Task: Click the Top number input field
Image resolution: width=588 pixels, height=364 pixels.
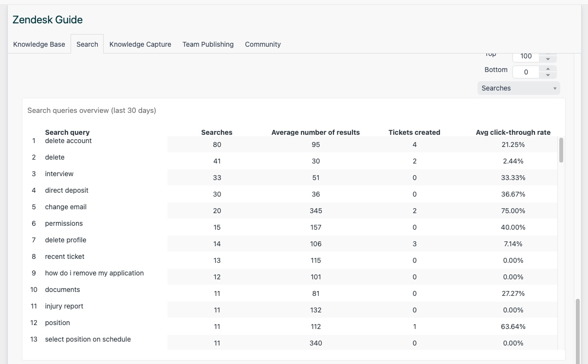Action: (x=526, y=56)
